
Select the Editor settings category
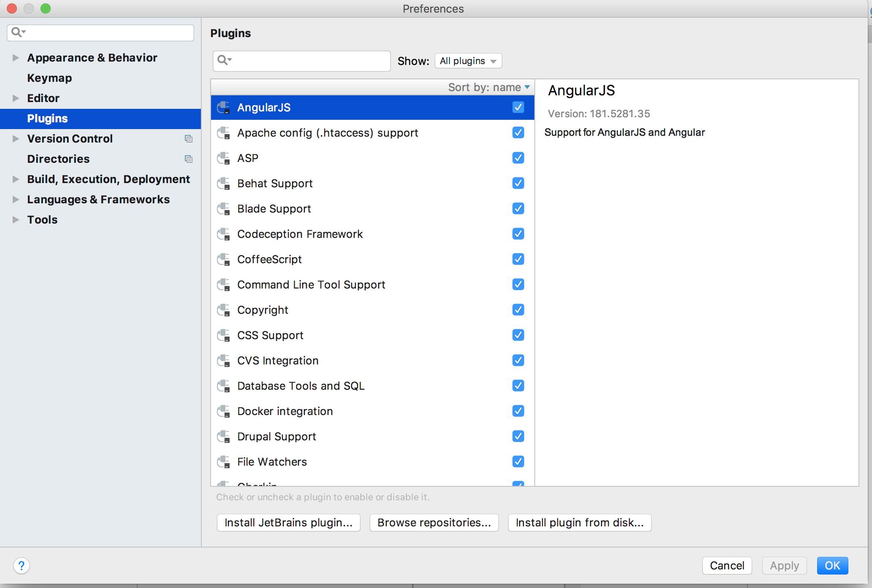pyautogui.click(x=43, y=98)
